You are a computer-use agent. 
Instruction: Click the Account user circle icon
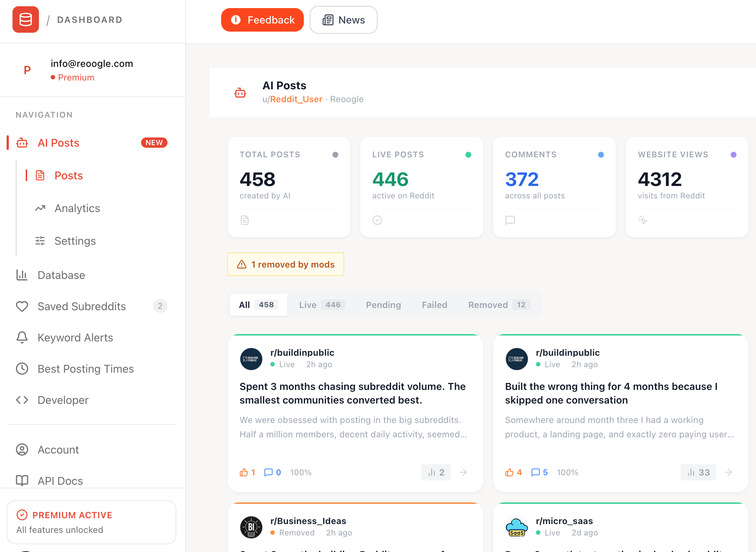pos(22,449)
